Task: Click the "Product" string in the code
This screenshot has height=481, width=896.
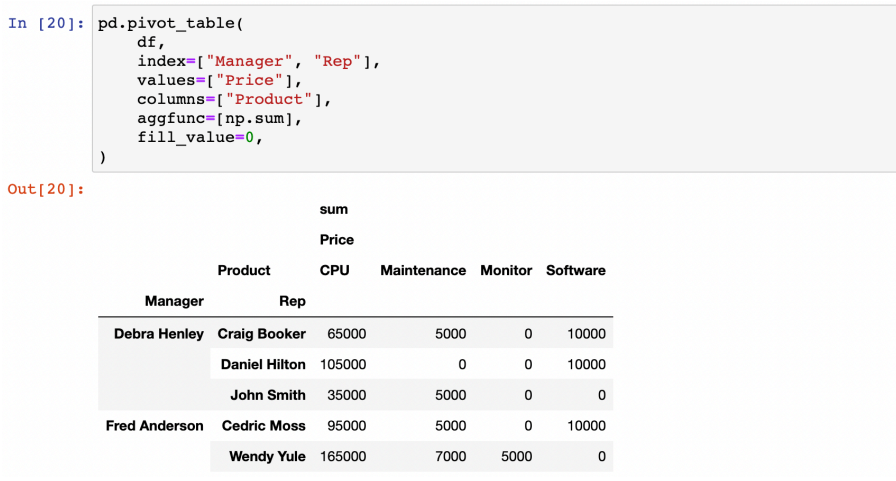Action: (269, 99)
